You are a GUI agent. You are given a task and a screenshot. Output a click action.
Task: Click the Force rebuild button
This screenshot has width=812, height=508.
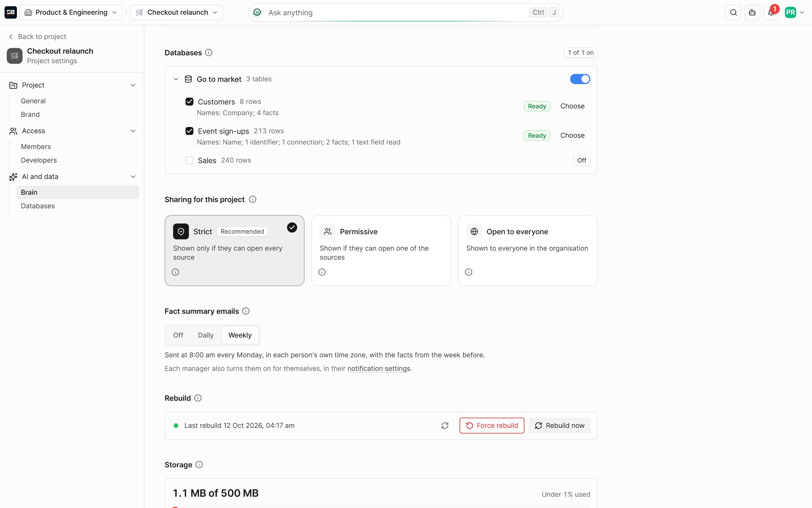click(492, 426)
